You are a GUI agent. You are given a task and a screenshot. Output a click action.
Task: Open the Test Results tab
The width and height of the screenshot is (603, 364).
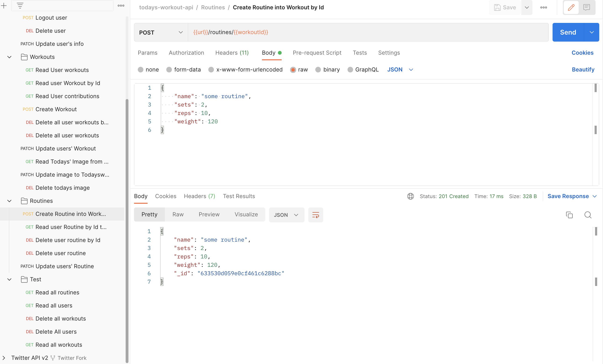coord(239,196)
